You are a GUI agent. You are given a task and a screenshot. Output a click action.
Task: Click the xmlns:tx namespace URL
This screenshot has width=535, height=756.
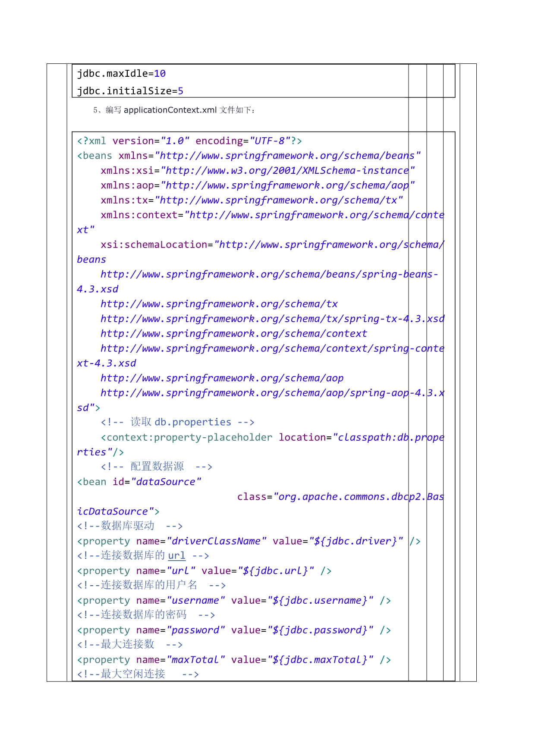coord(279,201)
